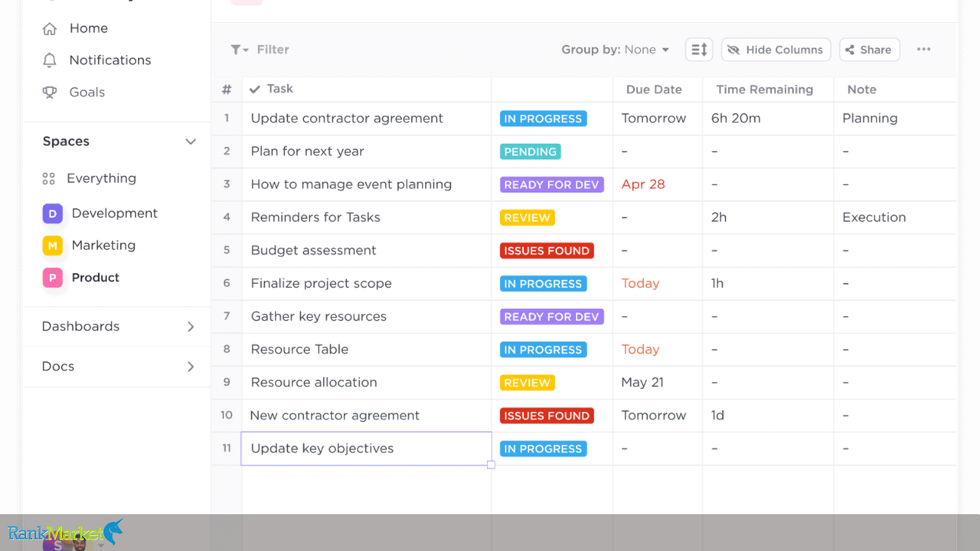
Task: Open PENDING status of Plan for next year
Action: coord(531,152)
